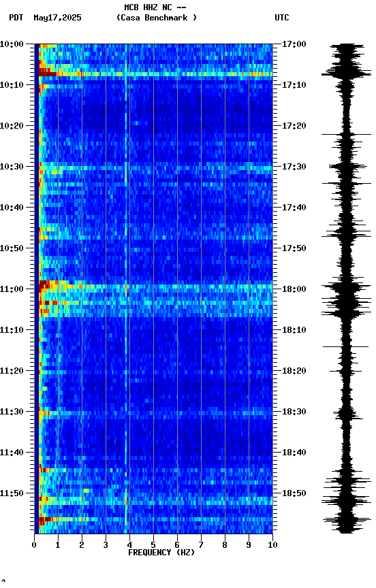This screenshot has width=376, height=588.
Task: Click the '17:20' UTC time label
Action: point(294,126)
